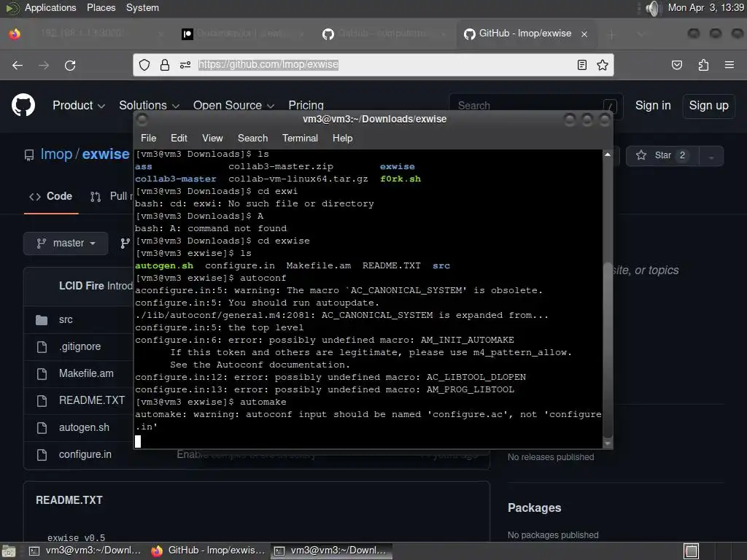The height and width of the screenshot is (560, 747).
Task: Click the volume speaker icon in the top panel
Action: click(653, 7)
